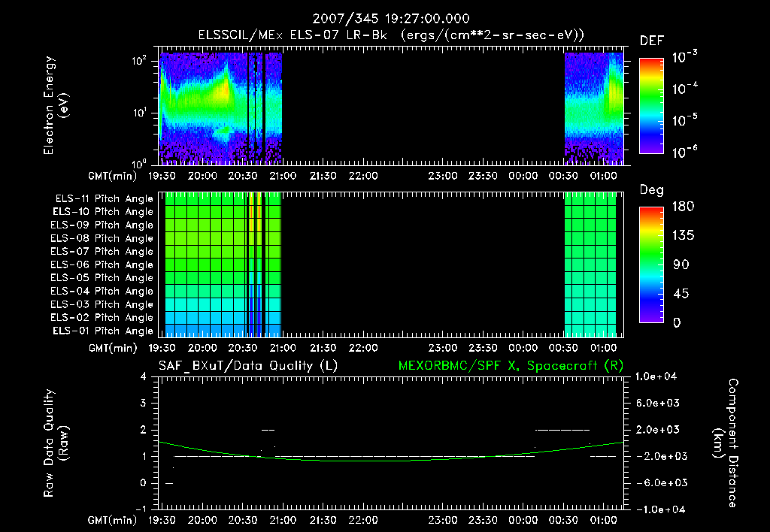Click the 10^-6 tick on DEF scale
770x532 pixels.
pos(684,152)
